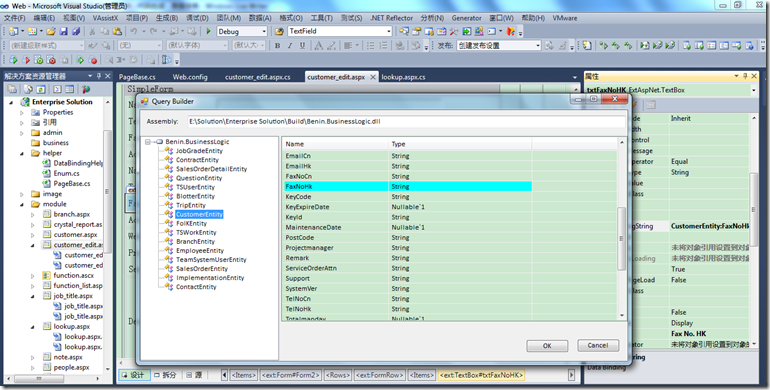Click the Undo arrow icon
The width and height of the screenshot is (770, 390).
coord(134,31)
